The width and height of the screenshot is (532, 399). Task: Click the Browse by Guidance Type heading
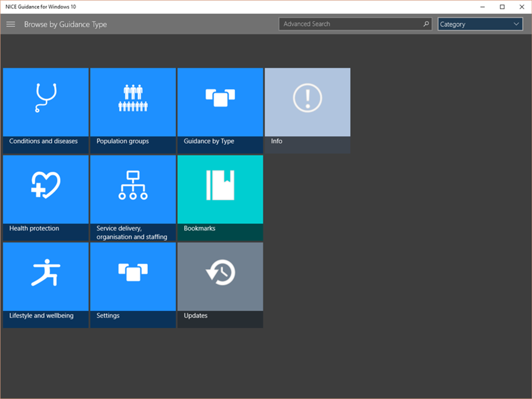click(66, 25)
